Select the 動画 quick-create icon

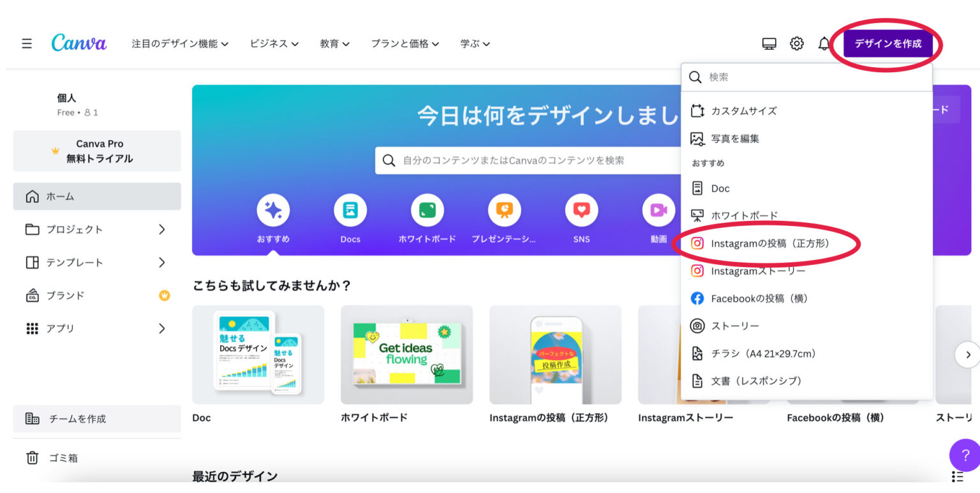tap(658, 209)
